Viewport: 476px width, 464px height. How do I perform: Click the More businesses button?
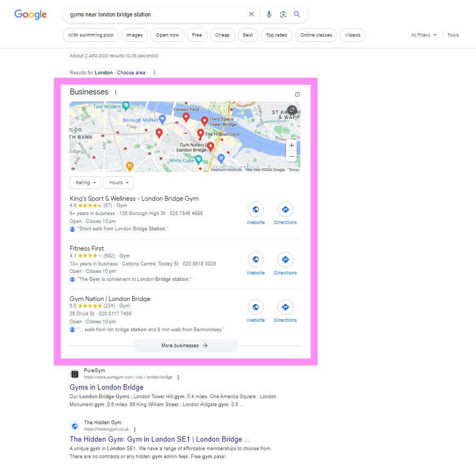(185, 346)
